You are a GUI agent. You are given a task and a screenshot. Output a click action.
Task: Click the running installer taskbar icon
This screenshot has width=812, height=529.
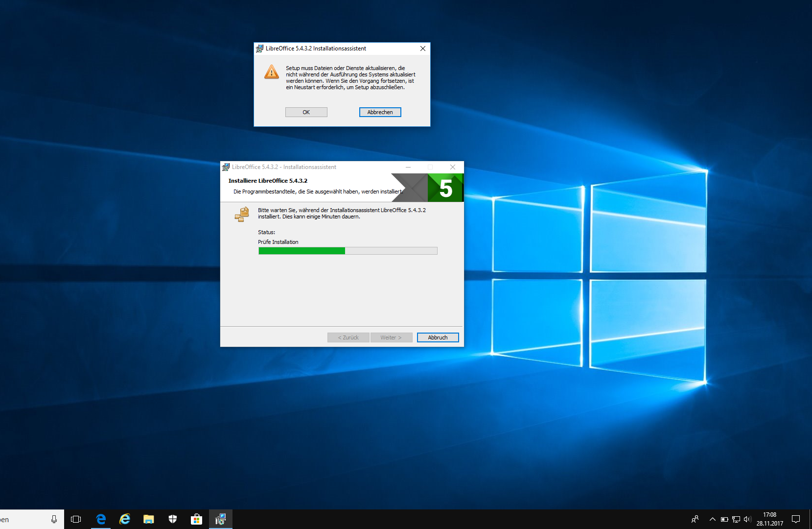point(220,519)
